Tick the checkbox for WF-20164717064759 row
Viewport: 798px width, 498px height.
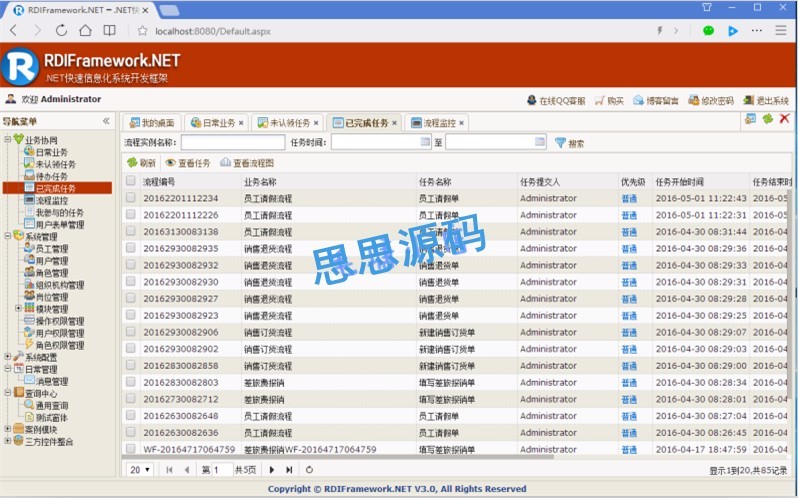point(131,449)
